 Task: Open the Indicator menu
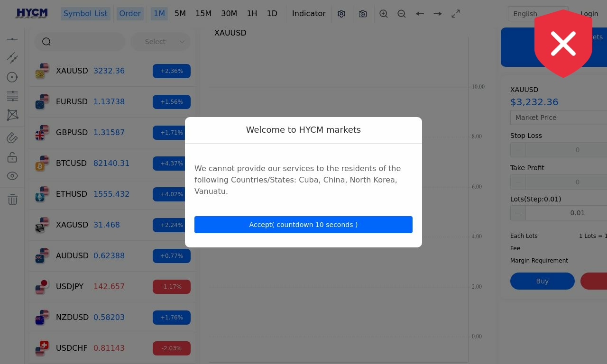pos(309,13)
